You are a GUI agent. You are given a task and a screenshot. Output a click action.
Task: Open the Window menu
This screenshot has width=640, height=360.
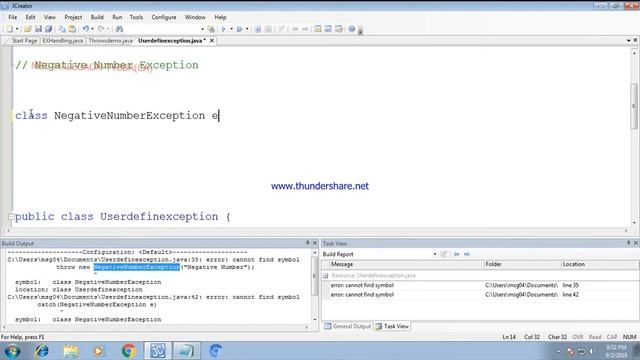[195, 17]
